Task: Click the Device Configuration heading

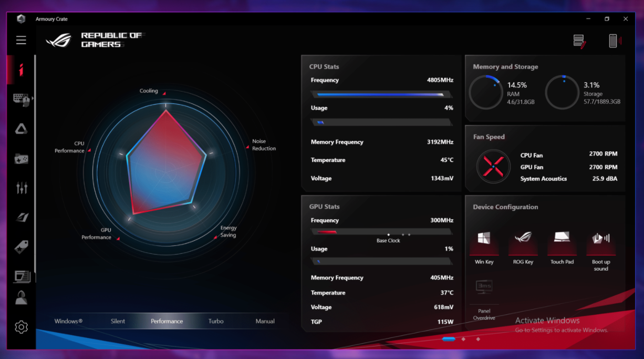Action: pyautogui.click(x=505, y=207)
